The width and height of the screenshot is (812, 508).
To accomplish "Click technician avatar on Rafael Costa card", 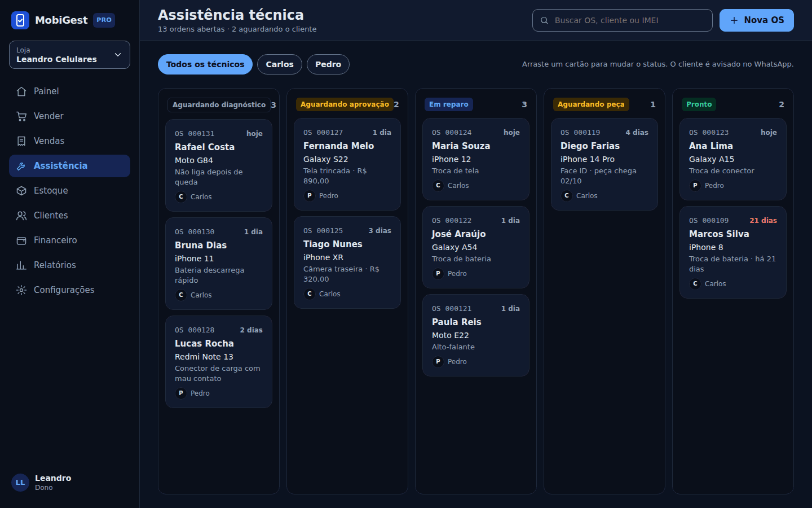I will tap(181, 197).
